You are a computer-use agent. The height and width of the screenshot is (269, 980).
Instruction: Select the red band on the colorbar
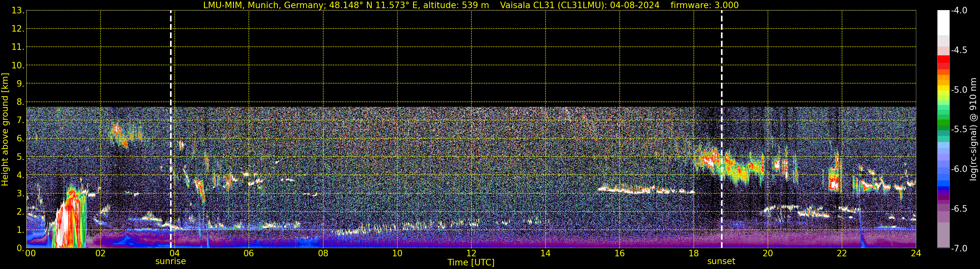[x=943, y=60]
